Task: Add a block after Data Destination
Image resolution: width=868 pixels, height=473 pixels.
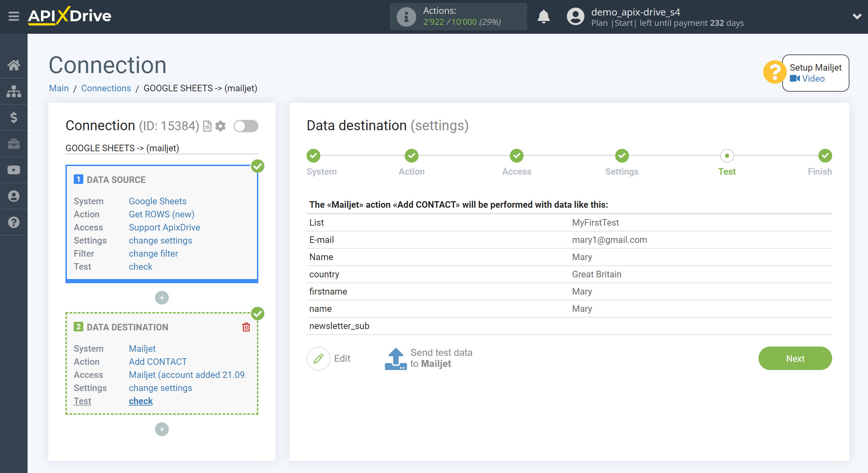Action: coord(162,429)
